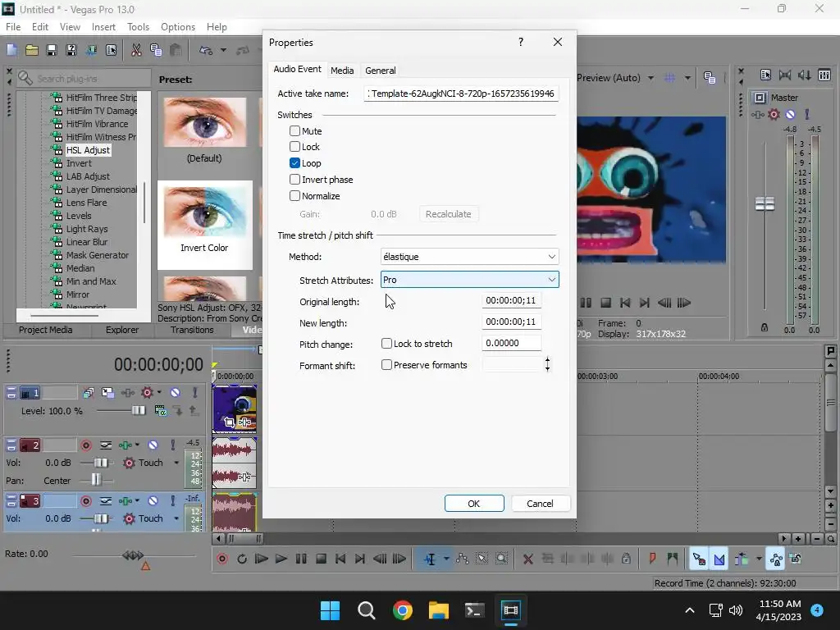Click OK in the Properties dialog
Viewport: 840px width, 630px height.
[x=474, y=504]
